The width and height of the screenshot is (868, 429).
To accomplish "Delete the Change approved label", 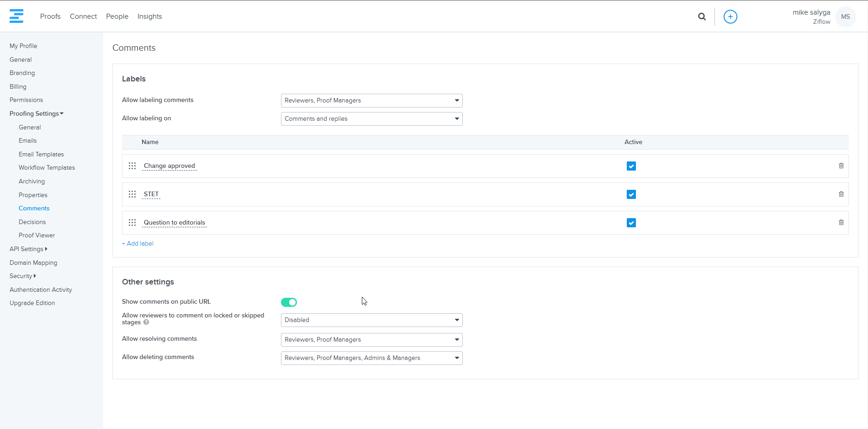I will [841, 166].
